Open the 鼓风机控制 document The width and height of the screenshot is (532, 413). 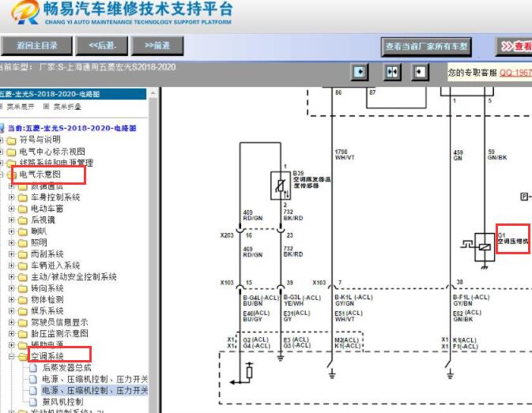62,402
